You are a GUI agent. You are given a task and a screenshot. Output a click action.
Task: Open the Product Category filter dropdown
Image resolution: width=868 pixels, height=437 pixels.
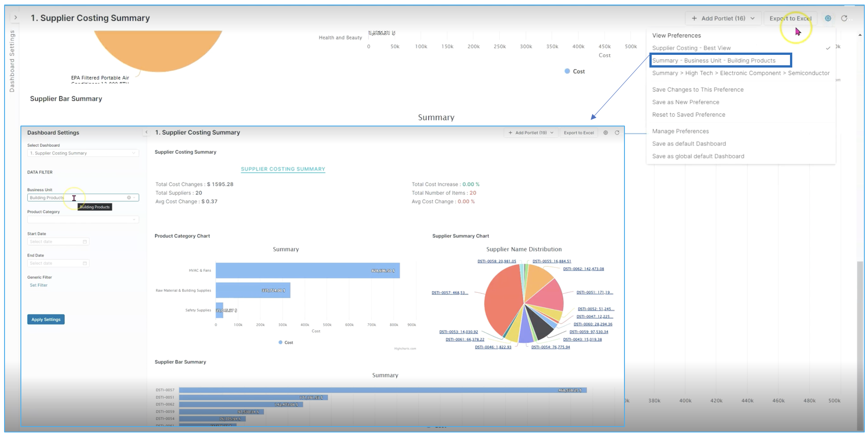point(83,219)
